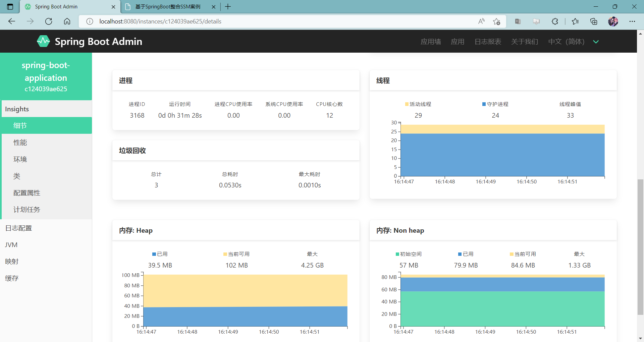Open the tab actions menu icon
This screenshot has width=644, height=342.
[x=10, y=7]
